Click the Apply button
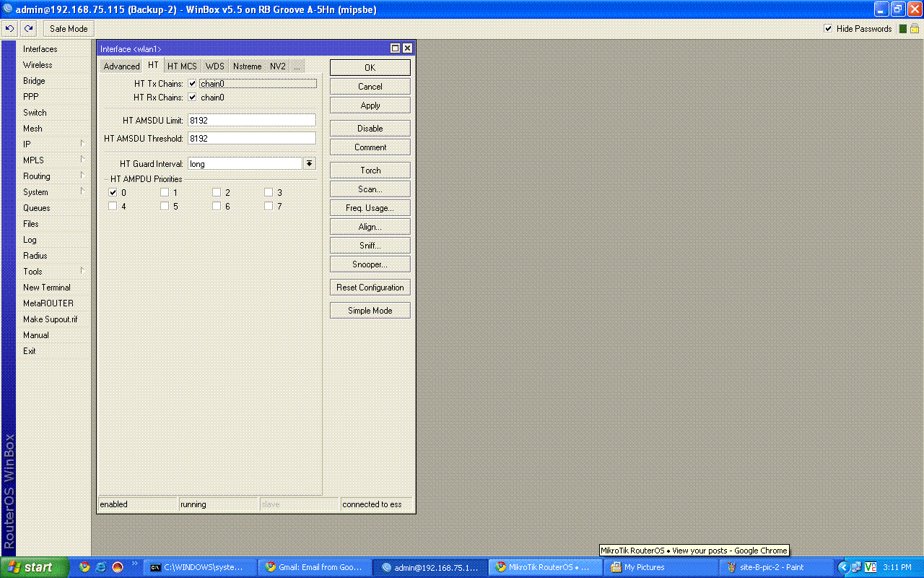 [x=370, y=105]
